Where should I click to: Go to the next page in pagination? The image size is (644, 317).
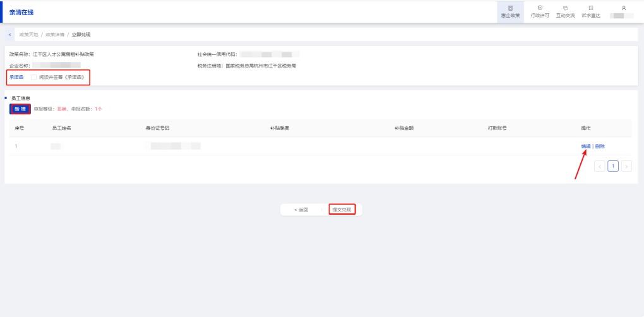pos(626,166)
